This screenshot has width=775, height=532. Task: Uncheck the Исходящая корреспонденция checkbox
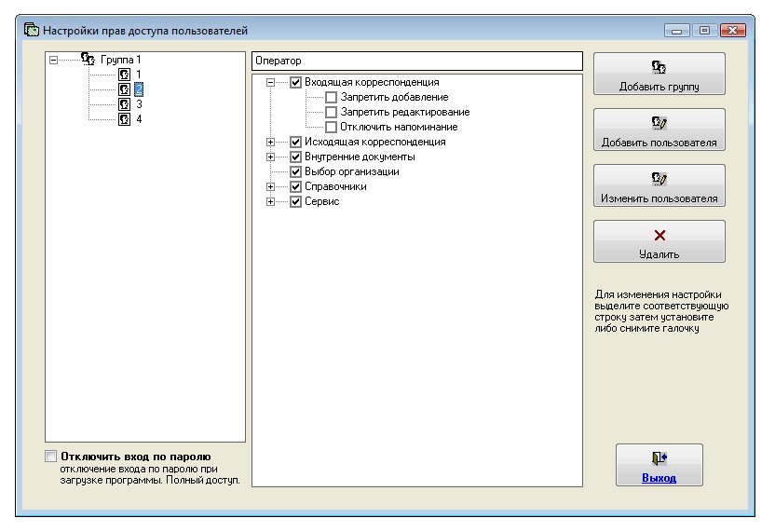pyautogui.click(x=295, y=143)
